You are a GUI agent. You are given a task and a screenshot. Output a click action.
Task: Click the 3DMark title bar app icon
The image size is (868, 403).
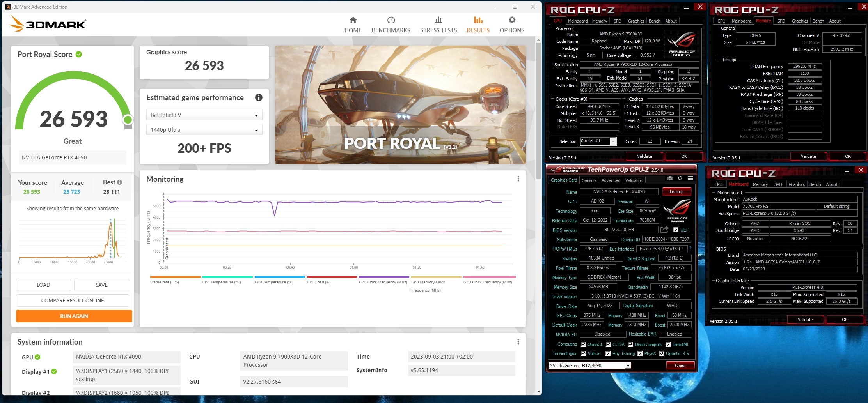coord(8,7)
